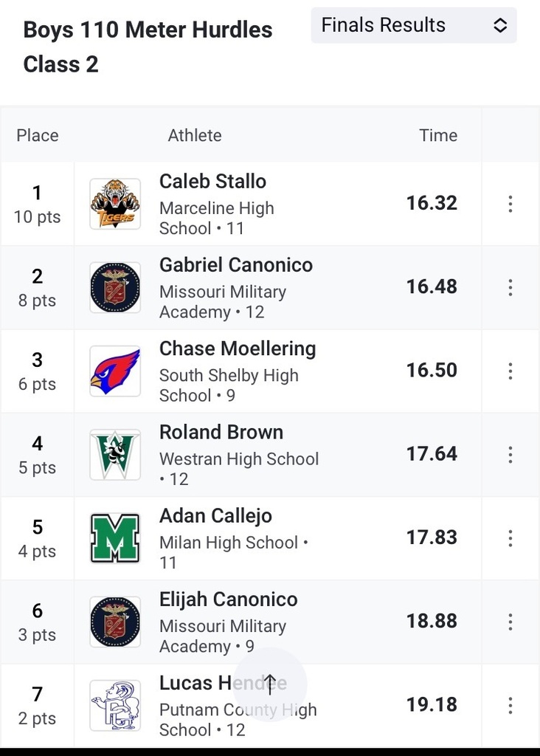Select the Place column header

coord(38,136)
